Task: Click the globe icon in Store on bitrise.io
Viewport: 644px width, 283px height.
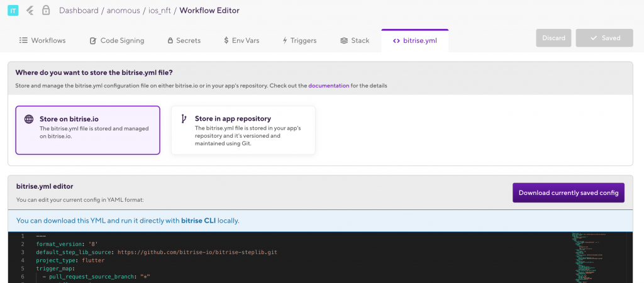Action: tap(29, 119)
